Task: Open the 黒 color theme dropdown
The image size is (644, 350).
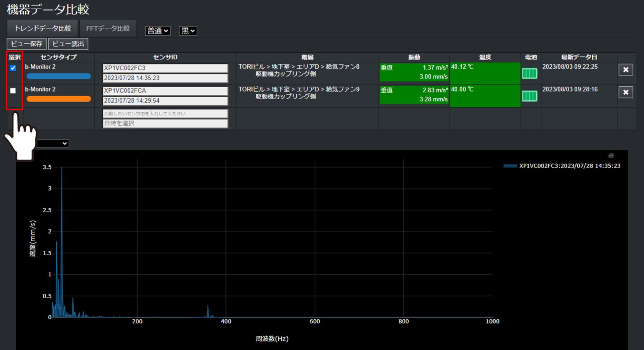Action: coord(188,31)
